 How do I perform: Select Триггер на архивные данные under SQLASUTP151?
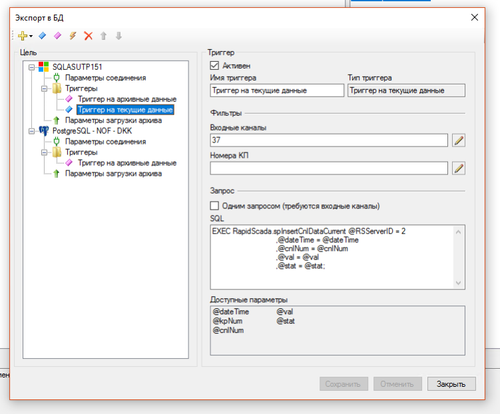tap(127, 99)
